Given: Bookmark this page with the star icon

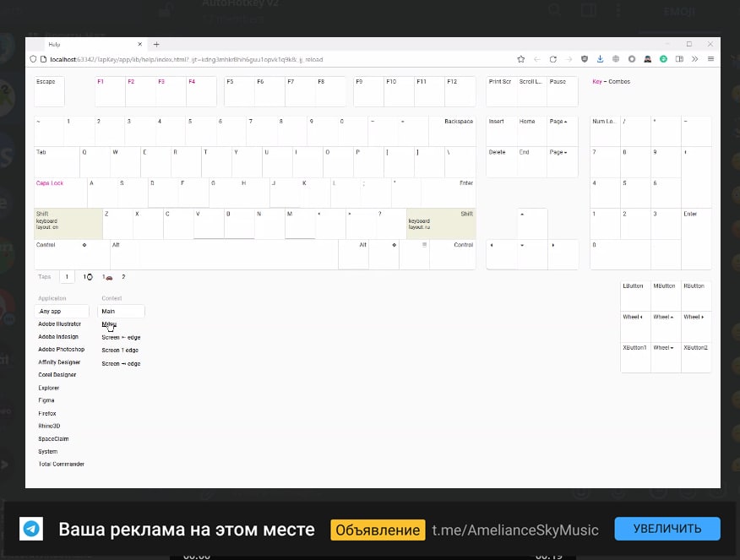Looking at the screenshot, I should click(x=520, y=59).
